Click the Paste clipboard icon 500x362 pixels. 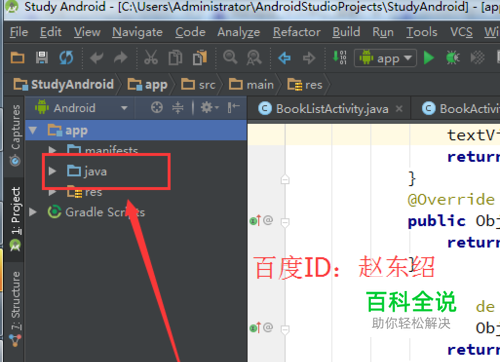click(200, 58)
